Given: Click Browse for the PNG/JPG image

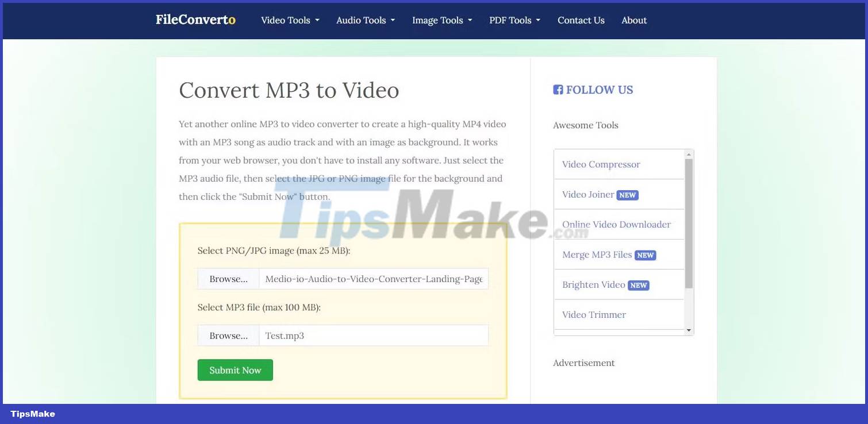Looking at the screenshot, I should [x=228, y=278].
